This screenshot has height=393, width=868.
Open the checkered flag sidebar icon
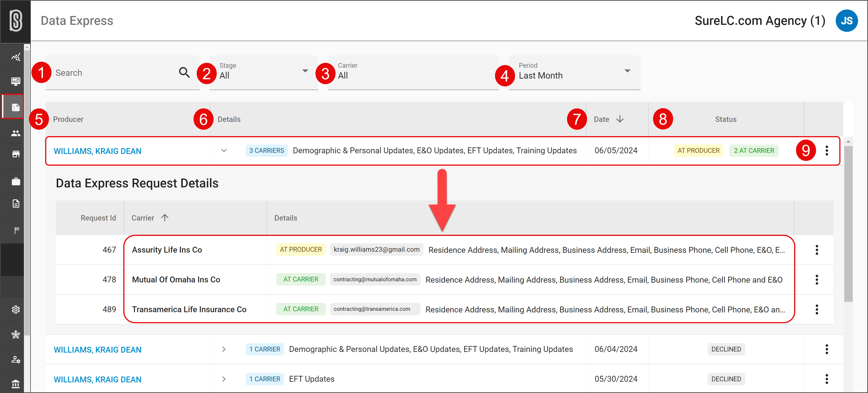(x=16, y=230)
